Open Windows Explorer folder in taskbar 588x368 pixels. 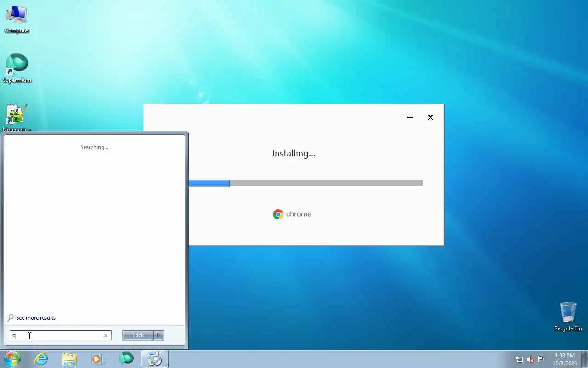[69, 359]
